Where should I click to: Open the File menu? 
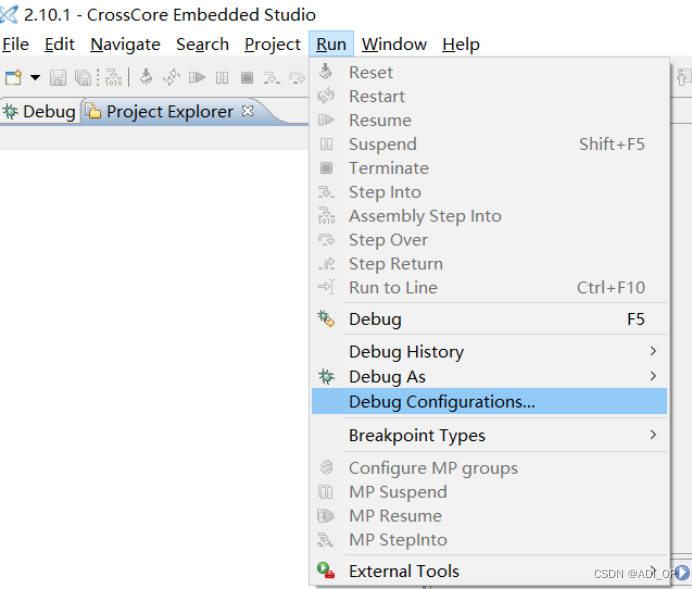coord(15,44)
